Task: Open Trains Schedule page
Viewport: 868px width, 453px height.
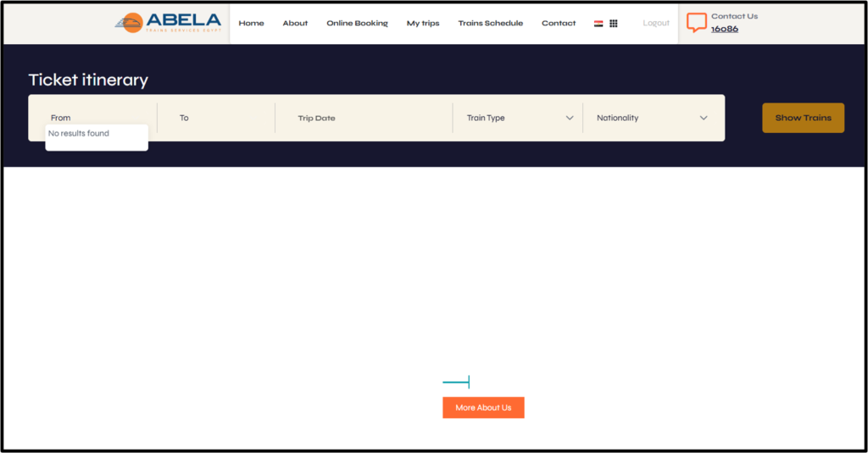Action: coord(490,24)
